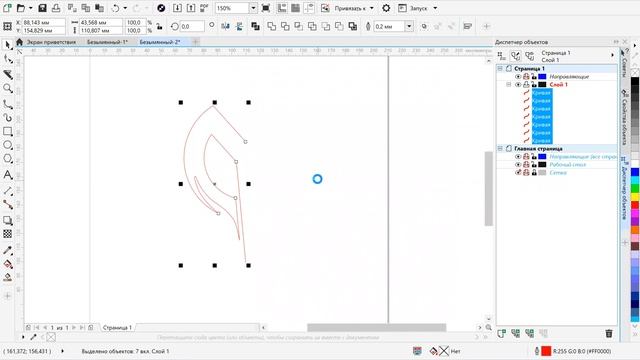Toggle full-screen preview icon
The image size is (640, 360).
point(266,8)
